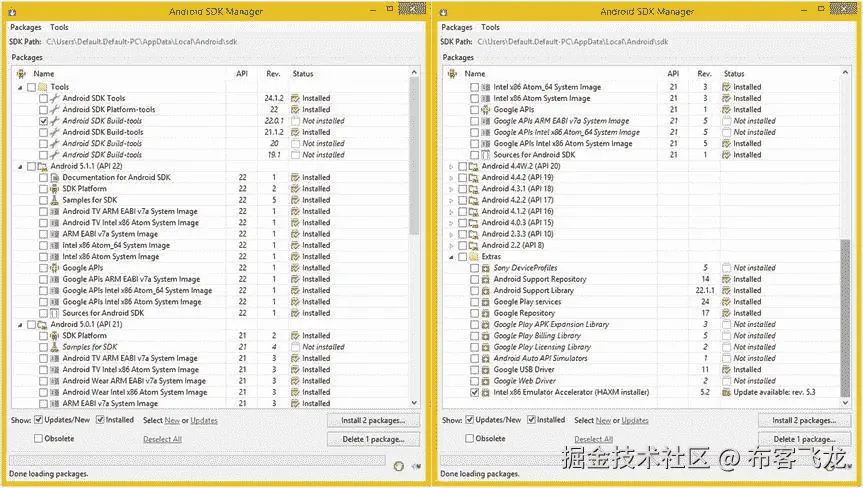863x488 pixels.
Task: Collapse the Extras group in the right window
Action: pyautogui.click(x=451, y=257)
